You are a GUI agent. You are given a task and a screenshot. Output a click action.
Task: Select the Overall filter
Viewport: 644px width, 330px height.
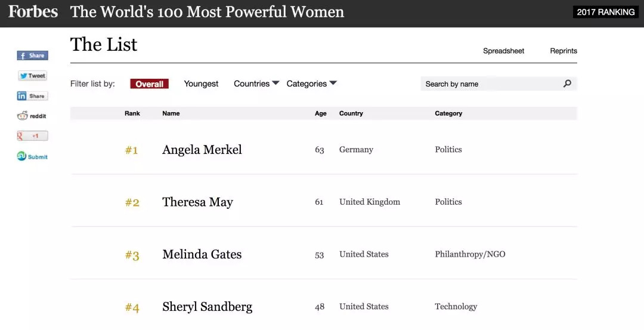(x=149, y=84)
